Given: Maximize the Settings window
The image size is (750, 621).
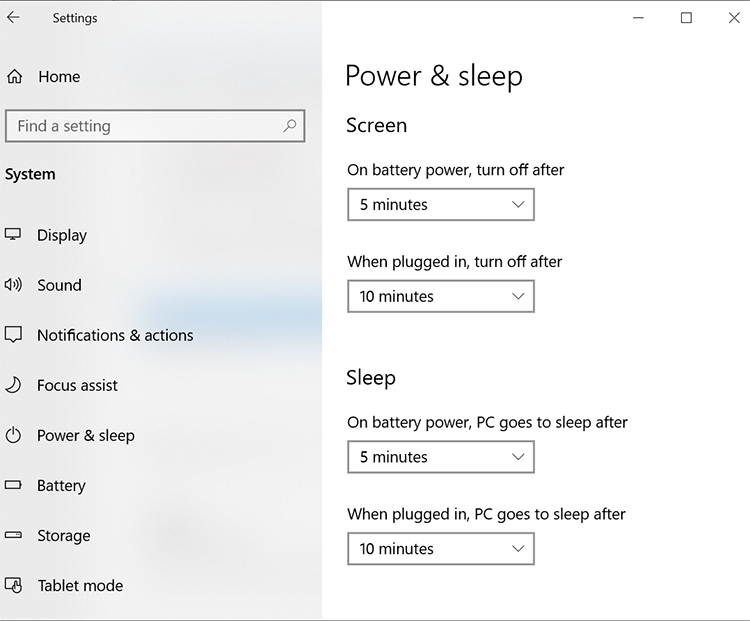Looking at the screenshot, I should [x=686, y=17].
